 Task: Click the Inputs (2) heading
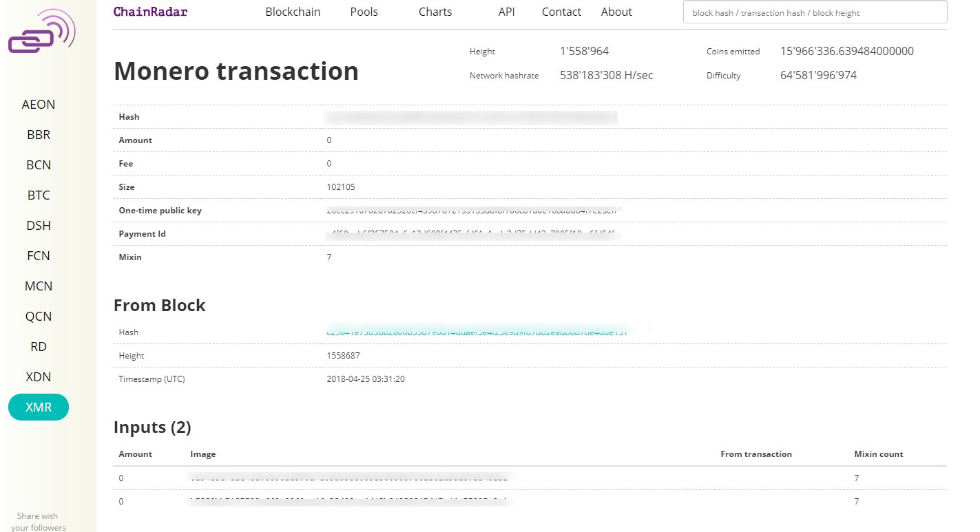click(x=152, y=427)
